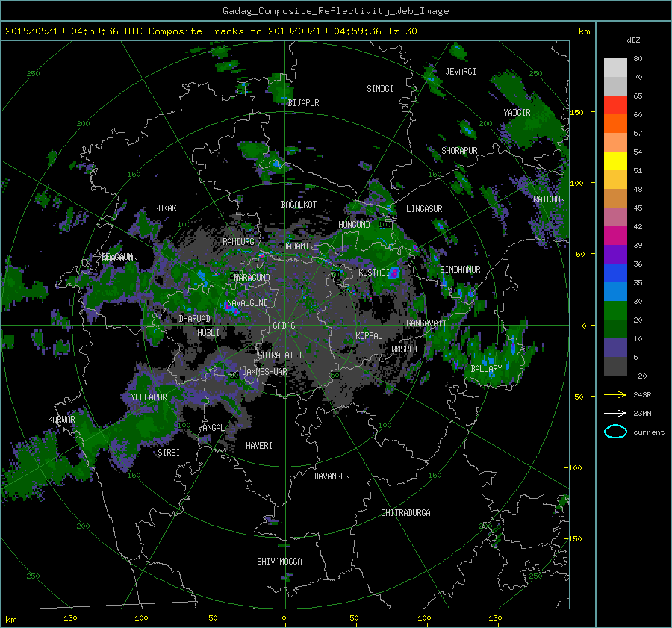Click the GANGAVATI city label
The height and width of the screenshot is (628, 672).
pyautogui.click(x=426, y=323)
